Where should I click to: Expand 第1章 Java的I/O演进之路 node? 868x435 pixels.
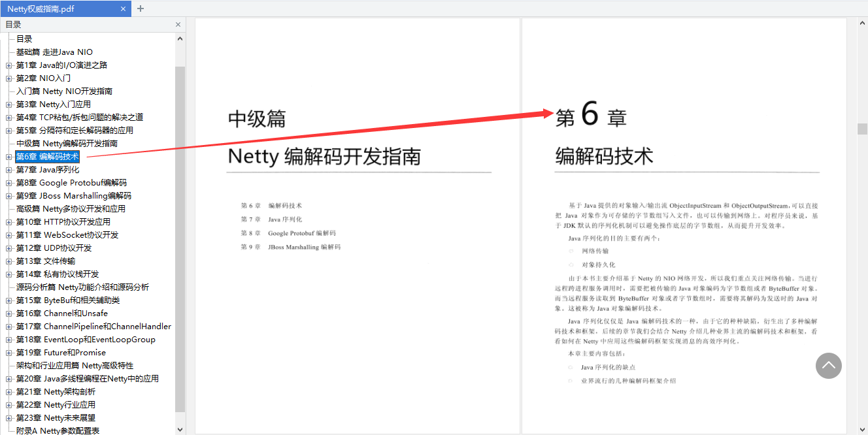coord(8,65)
